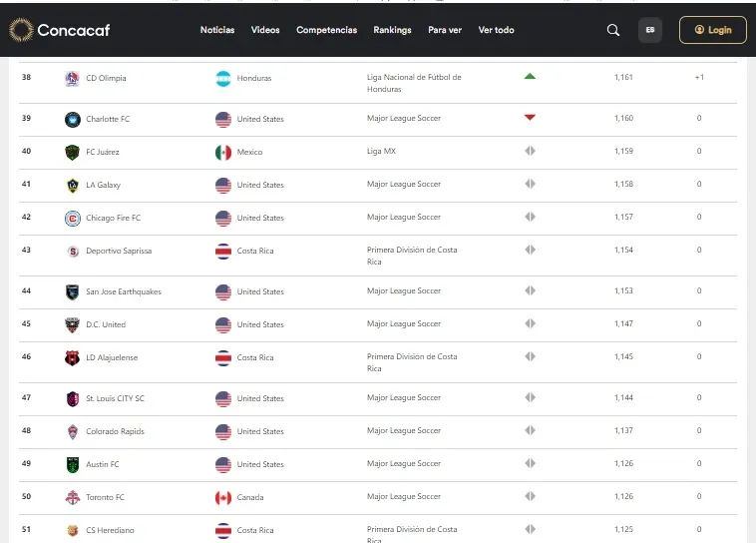Open the Competencias menu

coord(326,30)
